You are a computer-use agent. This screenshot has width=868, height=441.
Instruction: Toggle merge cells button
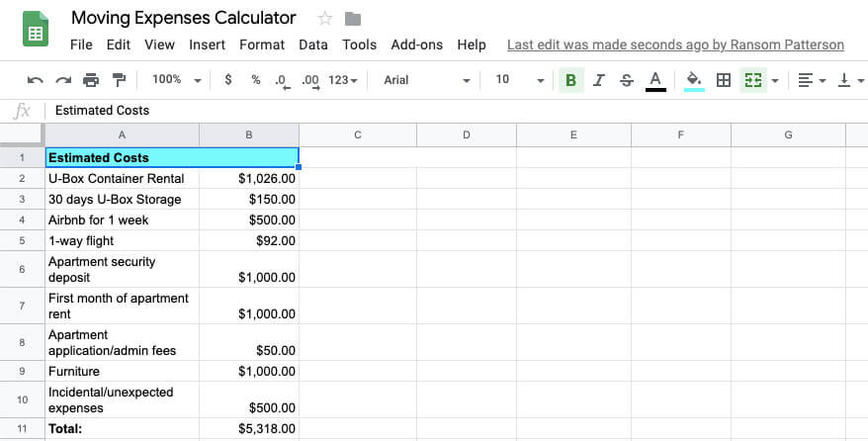coord(753,81)
